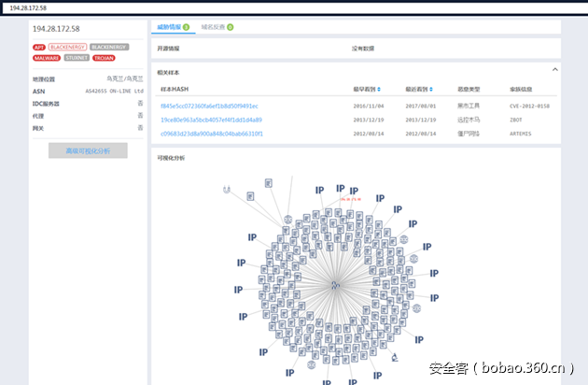Select the horseshoe-shaped node in visualization graph
Image resolution: width=588 pixels, height=385 pixels.
[227, 190]
